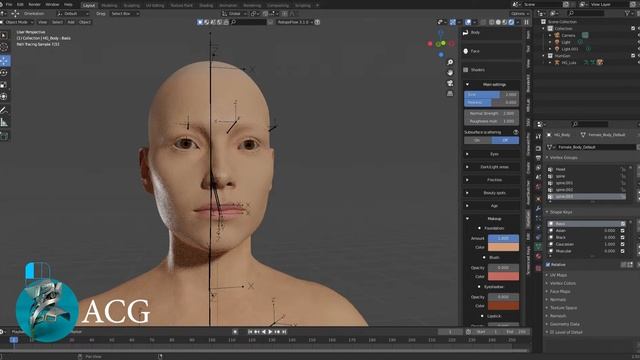Turn Subsurface scattering On
Viewport: 640px width, 360px height.
click(478, 140)
